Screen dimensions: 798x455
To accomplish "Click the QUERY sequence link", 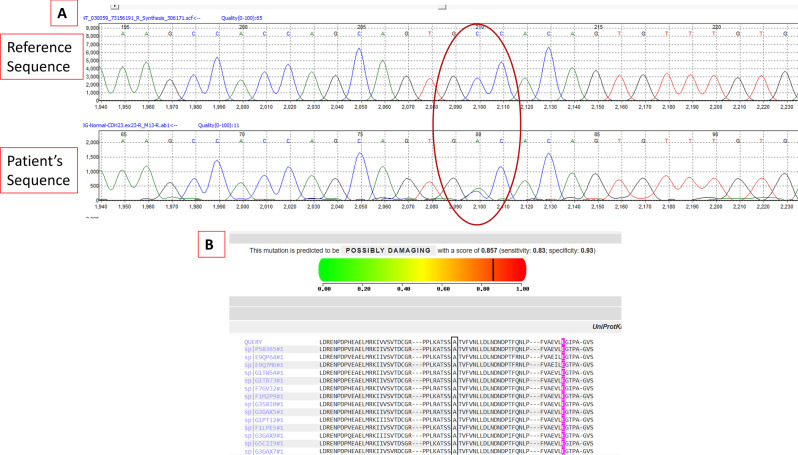I will 253,342.
